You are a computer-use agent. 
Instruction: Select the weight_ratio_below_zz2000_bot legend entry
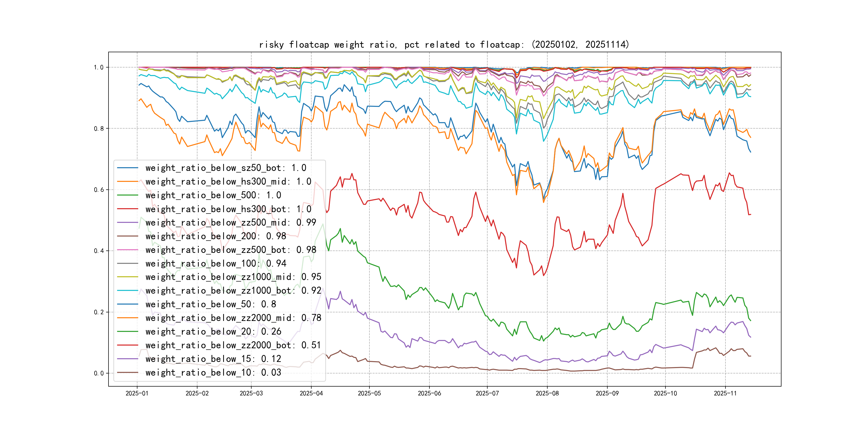point(233,345)
